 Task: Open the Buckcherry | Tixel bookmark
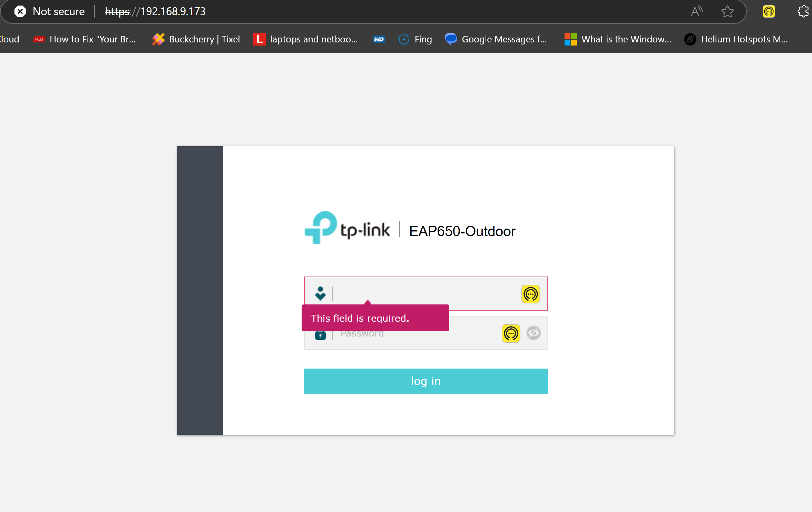196,39
